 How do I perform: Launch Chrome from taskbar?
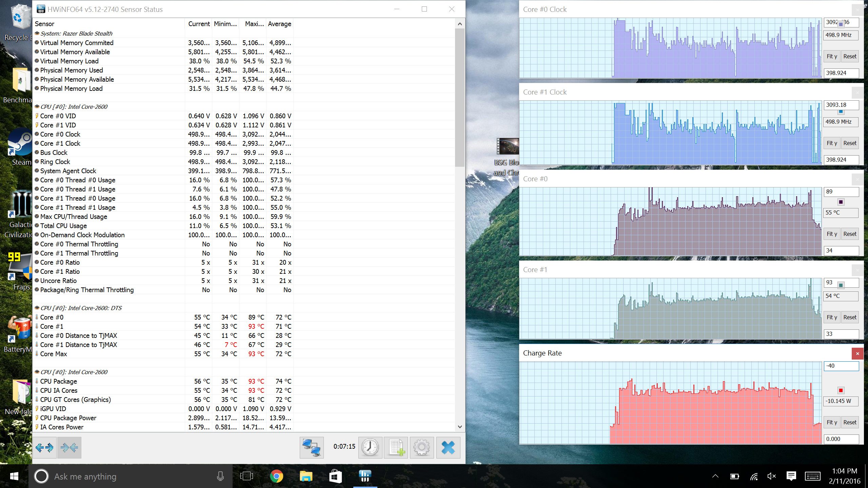click(276, 476)
